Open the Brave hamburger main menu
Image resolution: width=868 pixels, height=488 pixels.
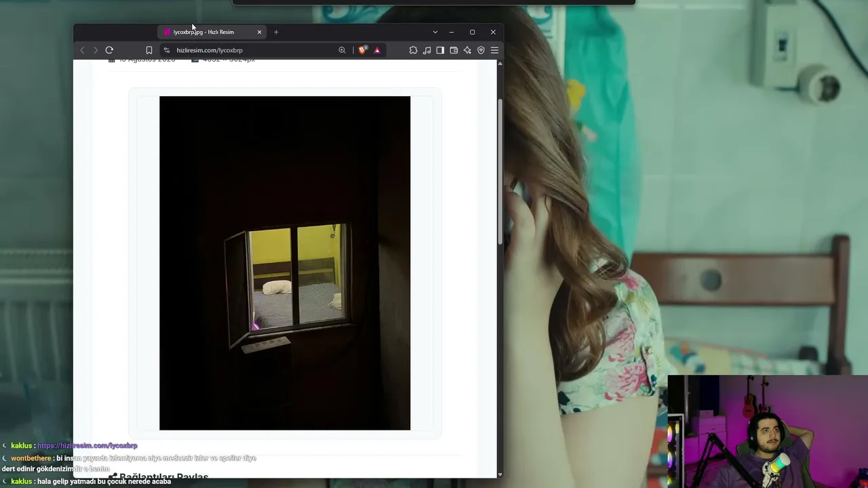494,50
